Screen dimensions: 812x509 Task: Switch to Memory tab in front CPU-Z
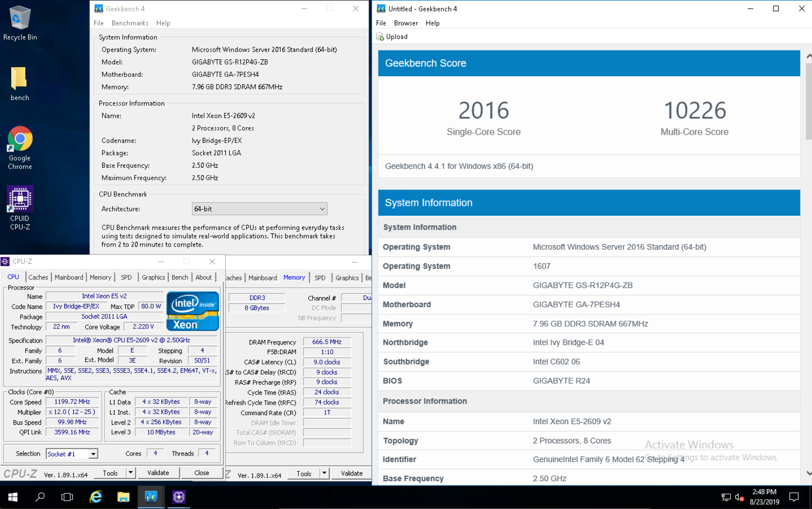pos(100,277)
